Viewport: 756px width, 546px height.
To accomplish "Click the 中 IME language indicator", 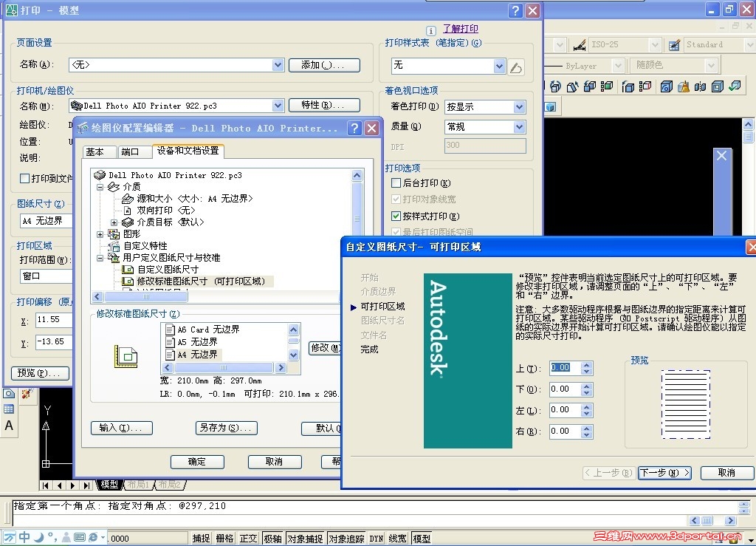I will (x=24, y=537).
